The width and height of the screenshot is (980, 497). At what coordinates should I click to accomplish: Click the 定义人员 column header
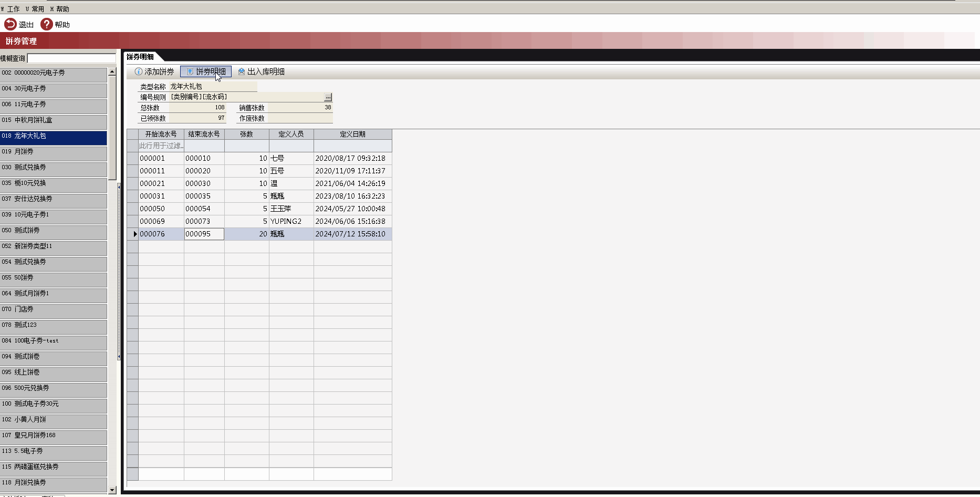pos(291,134)
